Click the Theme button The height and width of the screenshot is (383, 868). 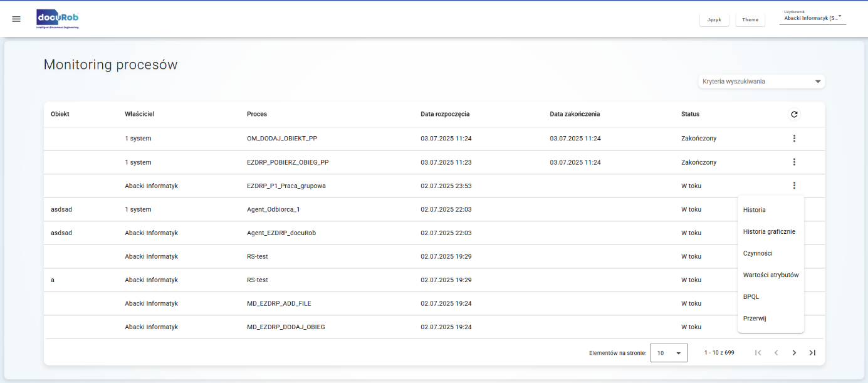750,19
